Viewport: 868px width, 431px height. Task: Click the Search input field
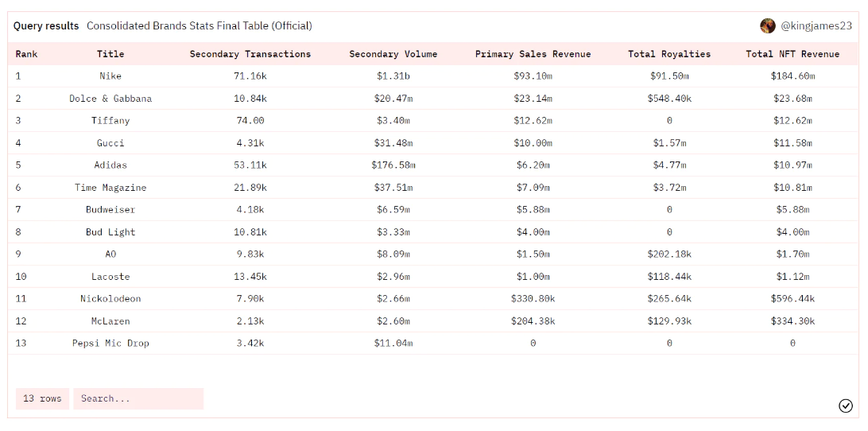tap(138, 398)
